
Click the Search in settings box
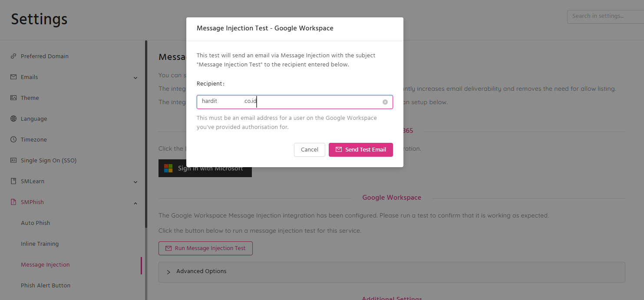point(605,16)
